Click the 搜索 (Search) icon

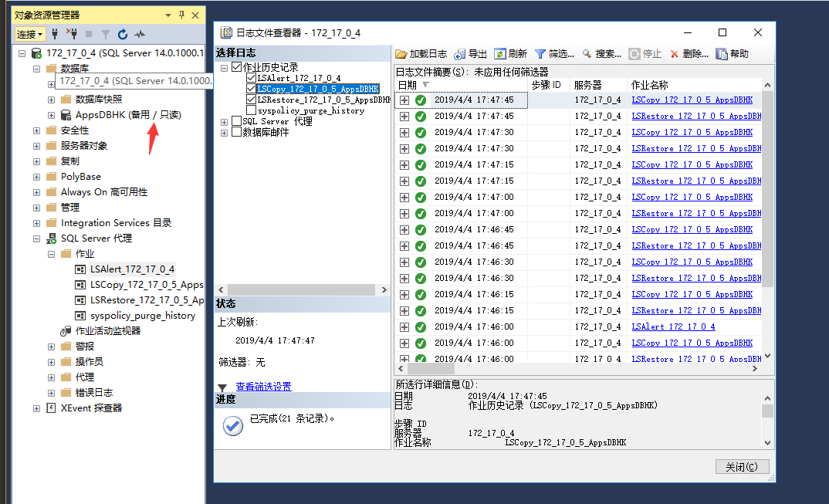(x=597, y=54)
